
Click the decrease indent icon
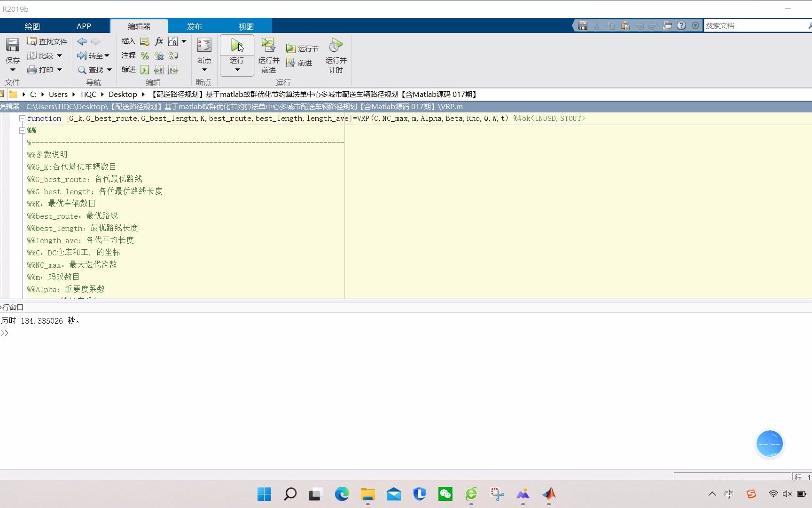pos(173,70)
